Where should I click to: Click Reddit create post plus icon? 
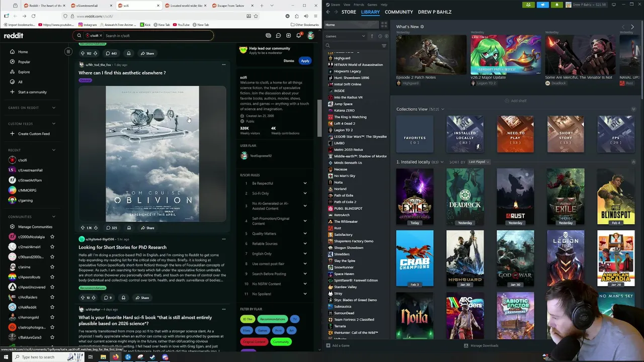click(288, 36)
